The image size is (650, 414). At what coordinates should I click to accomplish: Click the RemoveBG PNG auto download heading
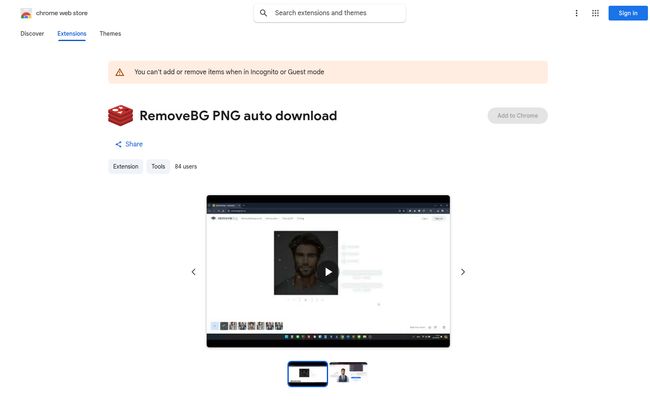coord(238,116)
